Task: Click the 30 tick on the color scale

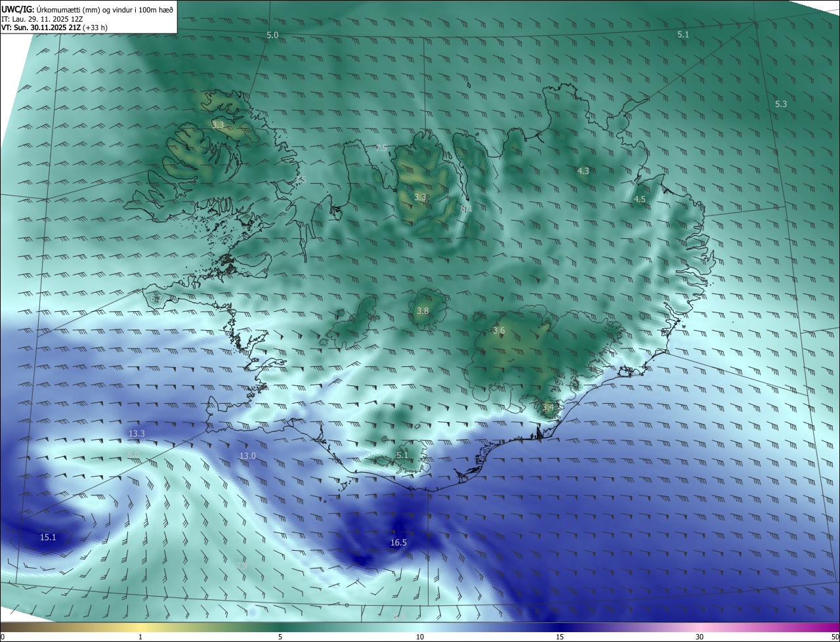Action: point(700,637)
